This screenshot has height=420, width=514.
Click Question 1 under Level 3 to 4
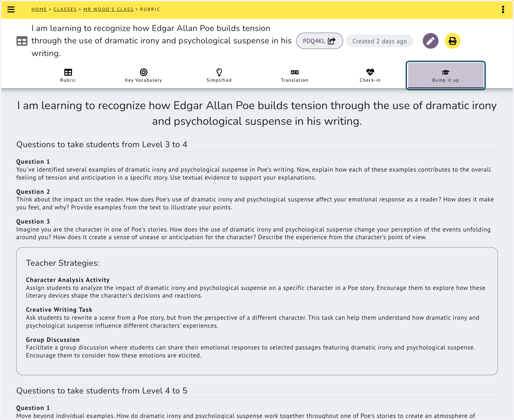pos(33,161)
